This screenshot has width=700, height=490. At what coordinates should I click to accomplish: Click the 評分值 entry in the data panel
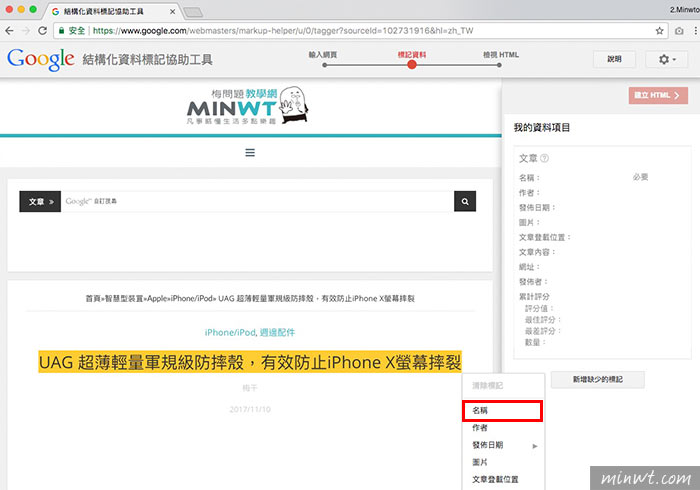click(x=539, y=308)
